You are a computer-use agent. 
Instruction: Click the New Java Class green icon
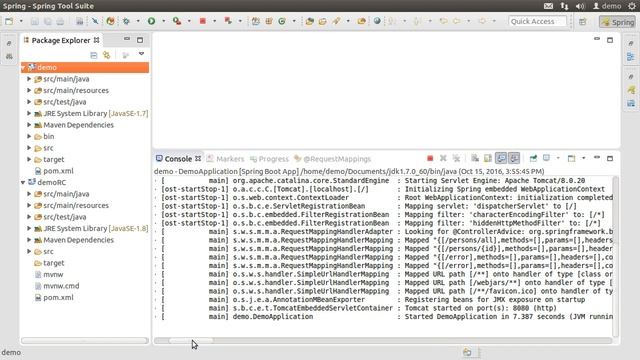282,21
